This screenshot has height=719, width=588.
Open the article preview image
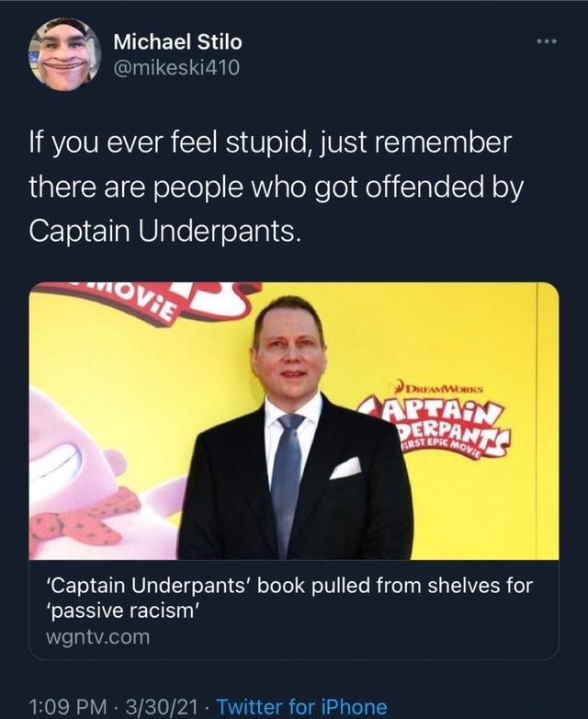[294, 420]
